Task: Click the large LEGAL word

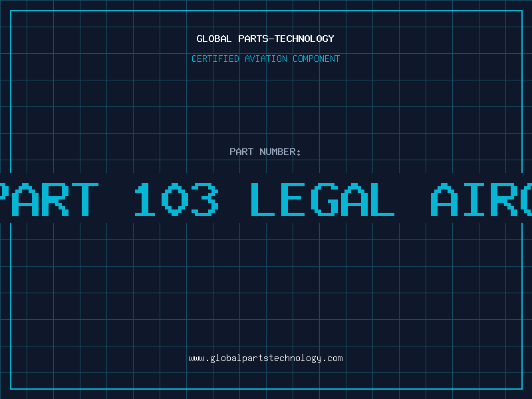Action: [323, 199]
